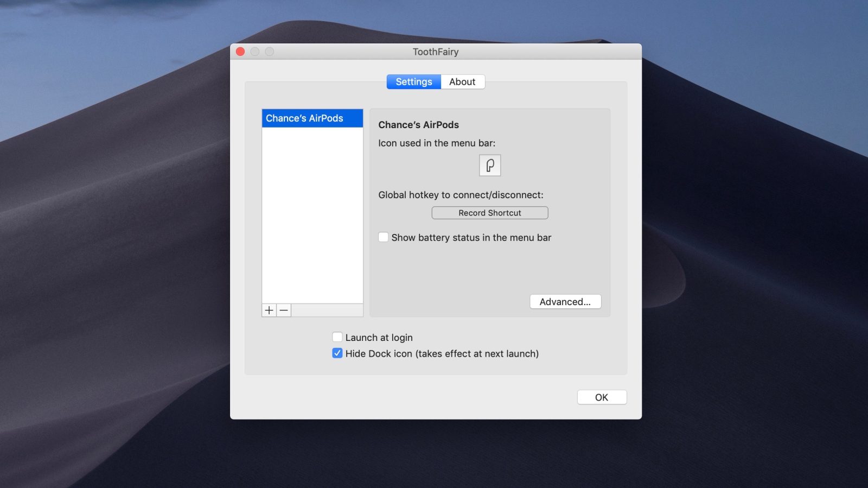Image resolution: width=868 pixels, height=488 pixels.
Task: Click the bold Chance's AirPods heading
Action: [418, 125]
